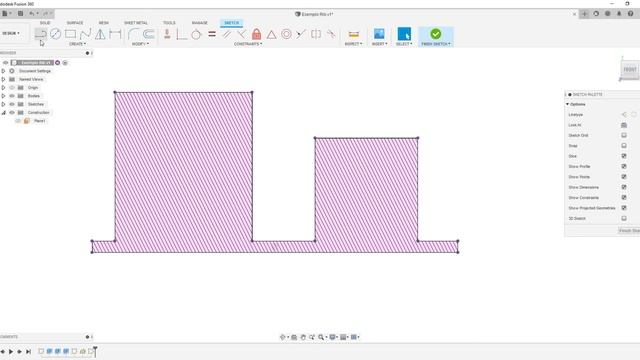
Task: Apply the Coincident constraint
Action: tap(182, 34)
